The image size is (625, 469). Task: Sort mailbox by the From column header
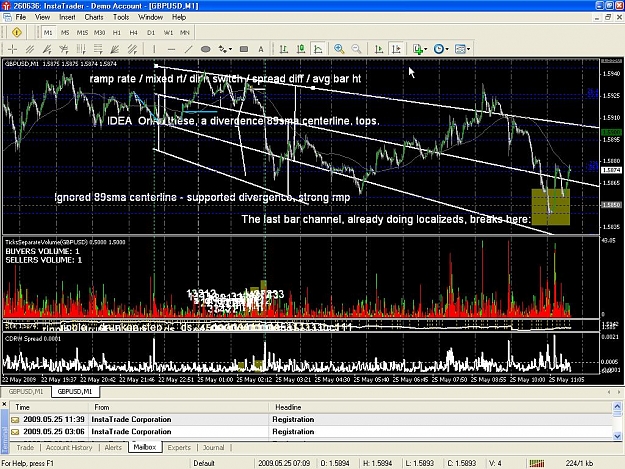pyautogui.click(x=179, y=407)
